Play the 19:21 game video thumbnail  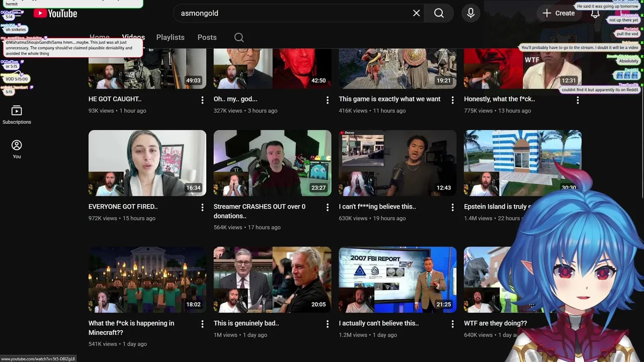397,68
